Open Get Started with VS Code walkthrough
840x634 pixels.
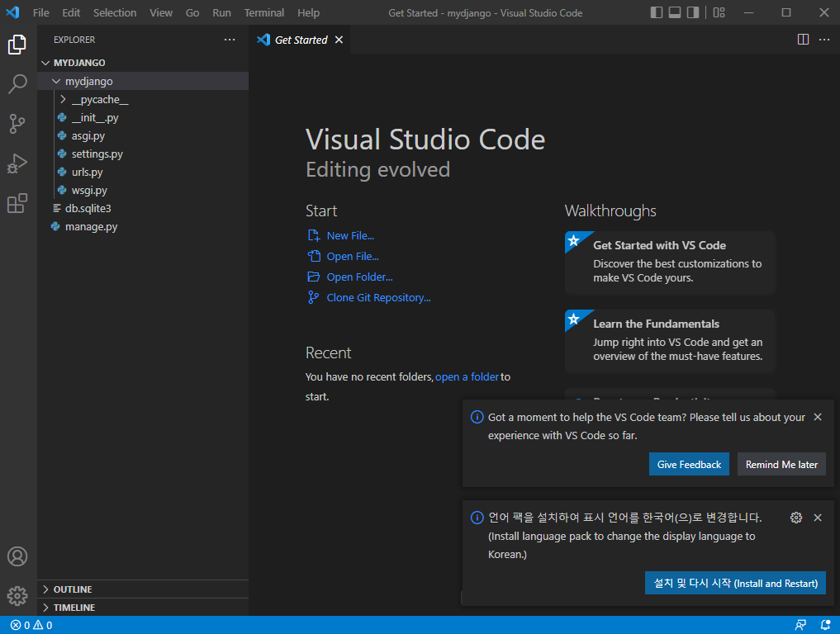tap(670, 263)
